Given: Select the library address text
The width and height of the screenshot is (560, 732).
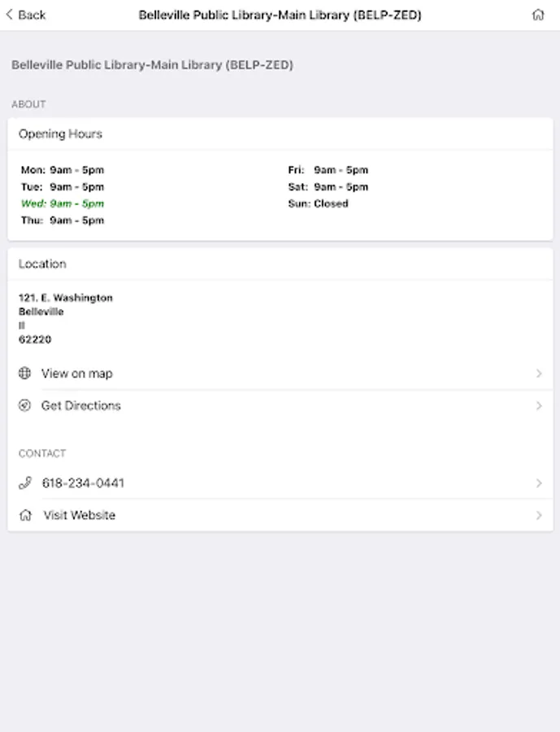Looking at the screenshot, I should 65,318.
